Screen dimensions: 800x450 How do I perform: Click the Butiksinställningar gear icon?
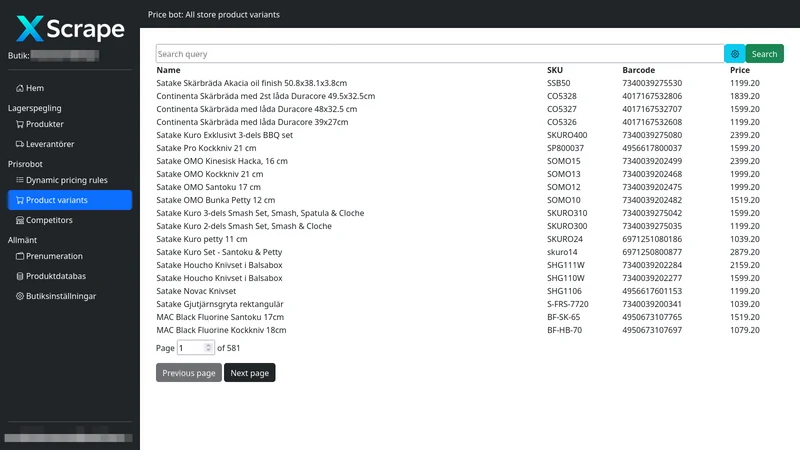point(20,296)
